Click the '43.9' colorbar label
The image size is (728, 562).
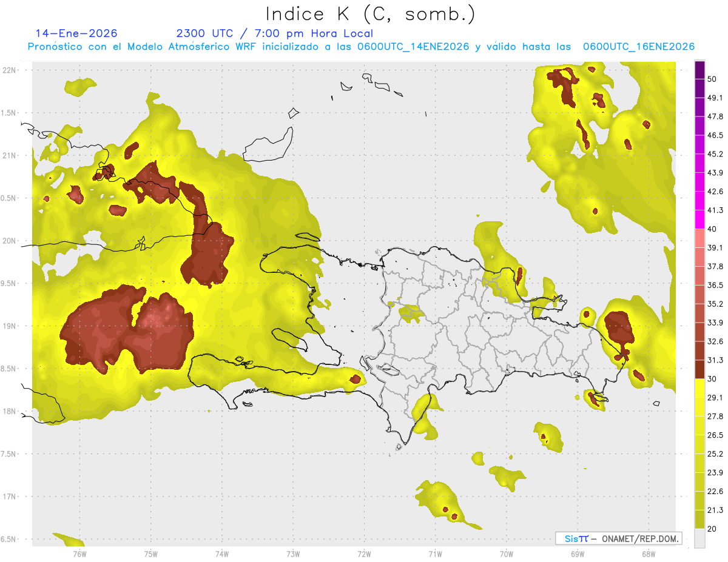715,173
